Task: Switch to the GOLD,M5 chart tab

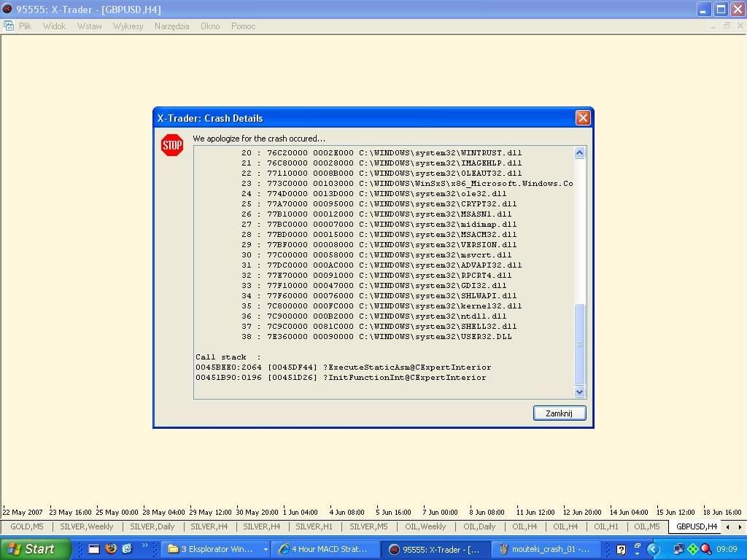Action: [27, 526]
